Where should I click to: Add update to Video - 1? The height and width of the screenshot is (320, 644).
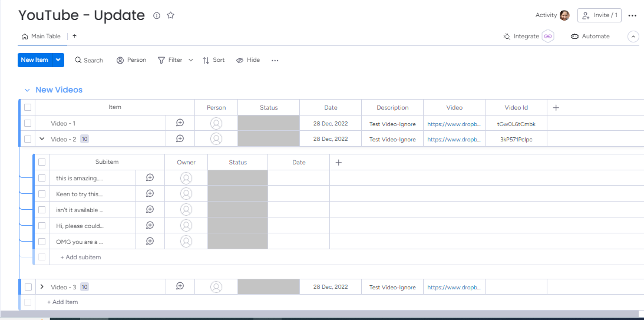click(x=180, y=123)
